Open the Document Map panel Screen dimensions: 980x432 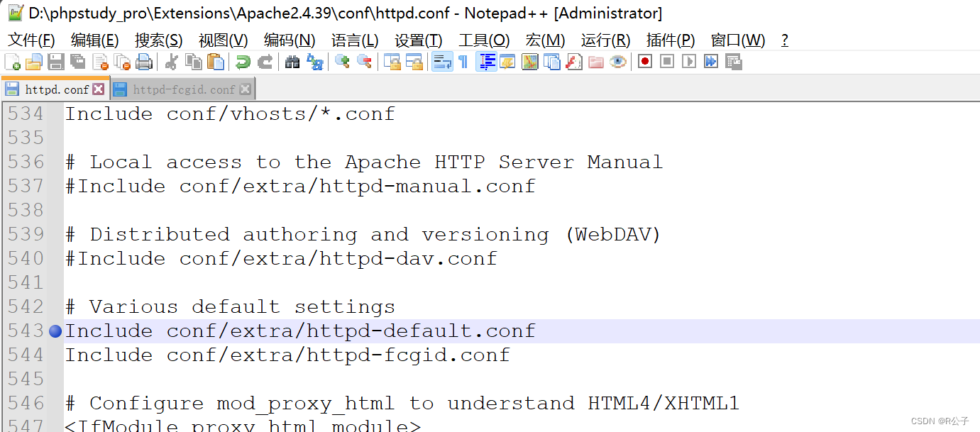[530, 62]
